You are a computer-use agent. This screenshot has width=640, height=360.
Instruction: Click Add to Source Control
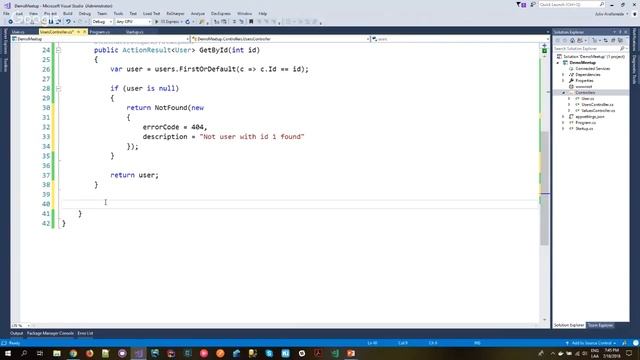tap(591, 343)
